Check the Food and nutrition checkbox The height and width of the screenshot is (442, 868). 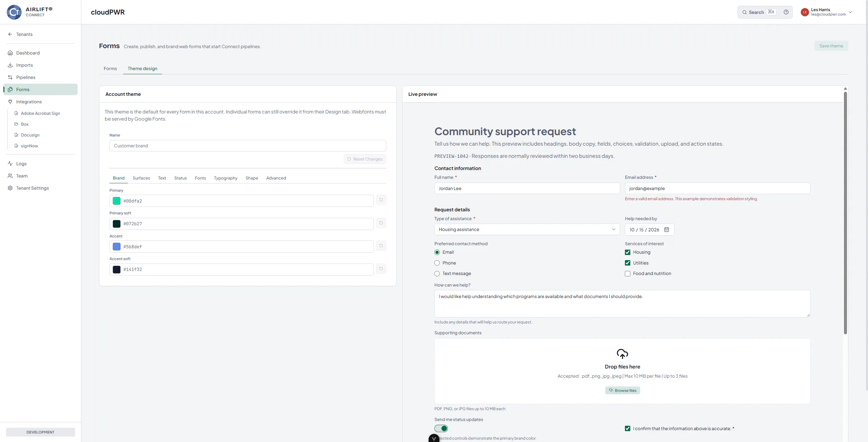(x=628, y=274)
